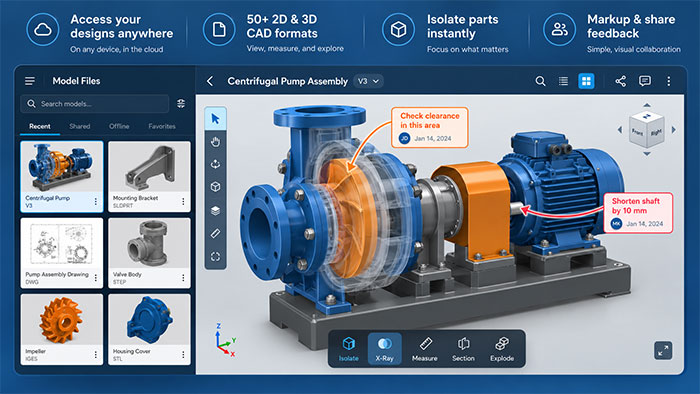The image size is (700, 394).
Task: Share the Centrifugal Pump Assembly
Action: [x=621, y=81]
